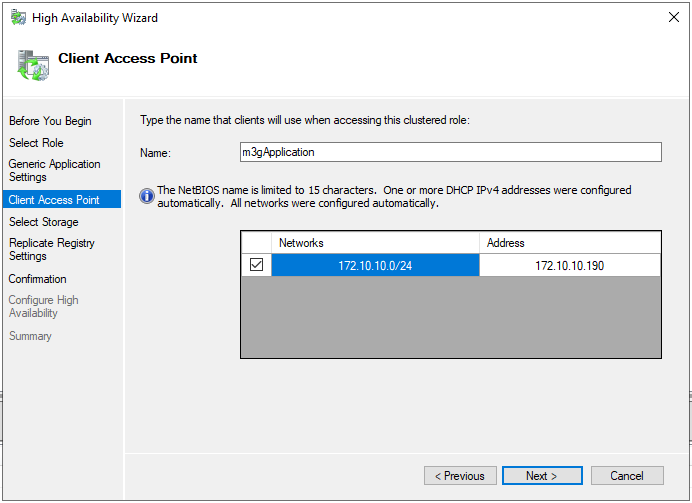Image resolution: width=692 pixels, height=503 pixels.
Task: Click the Previous button
Action: 460,476
